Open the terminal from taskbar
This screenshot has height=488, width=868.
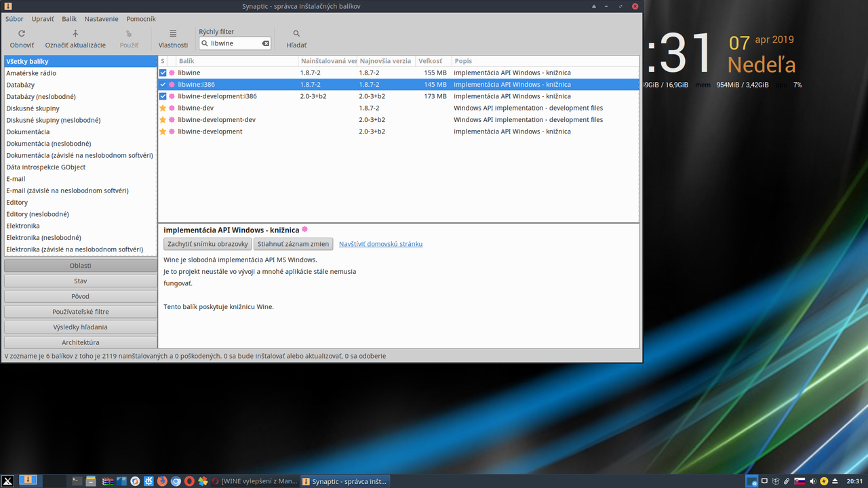click(77, 481)
